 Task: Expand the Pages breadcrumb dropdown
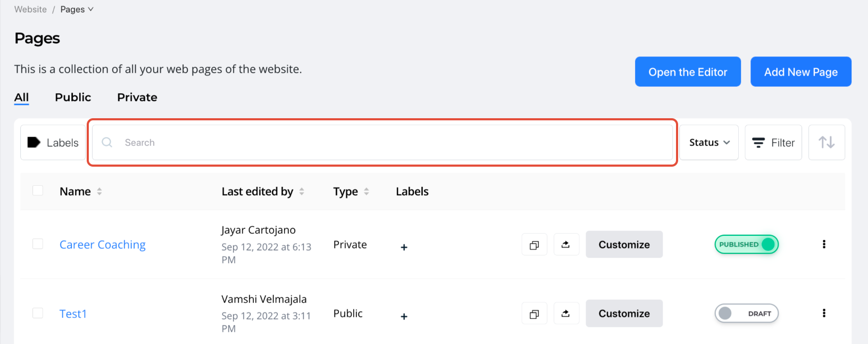click(x=77, y=10)
